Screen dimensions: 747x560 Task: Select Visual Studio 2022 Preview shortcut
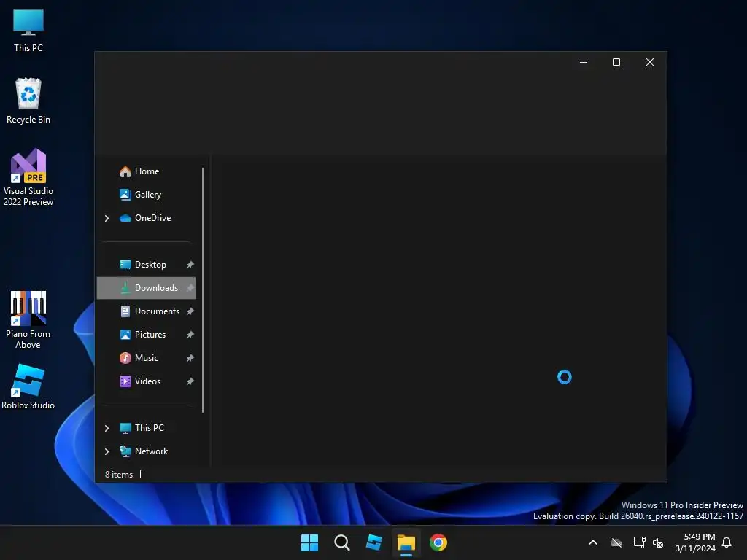click(28, 177)
